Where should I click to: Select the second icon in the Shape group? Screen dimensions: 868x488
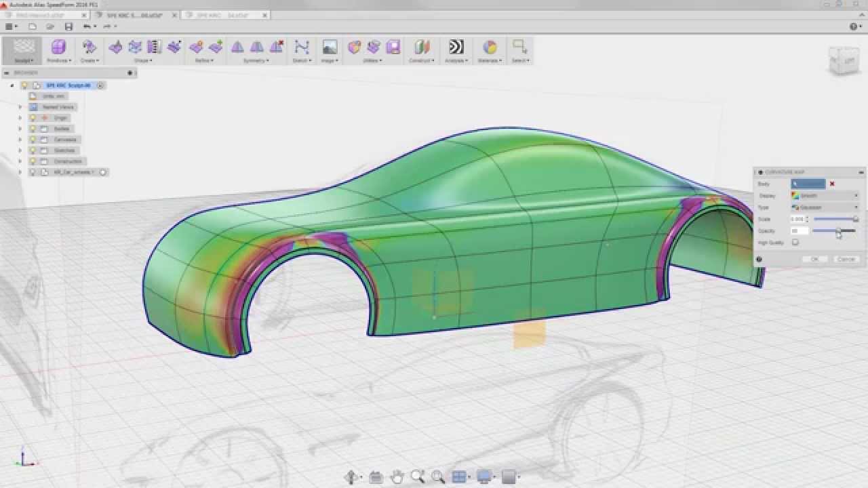pos(135,47)
